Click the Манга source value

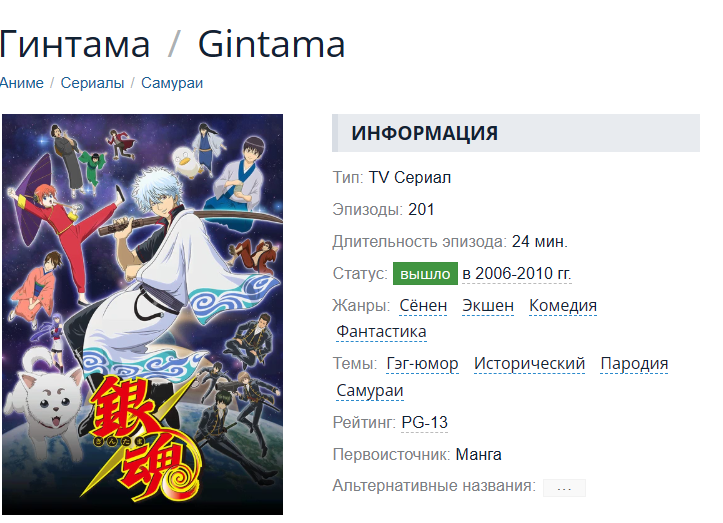click(x=478, y=455)
